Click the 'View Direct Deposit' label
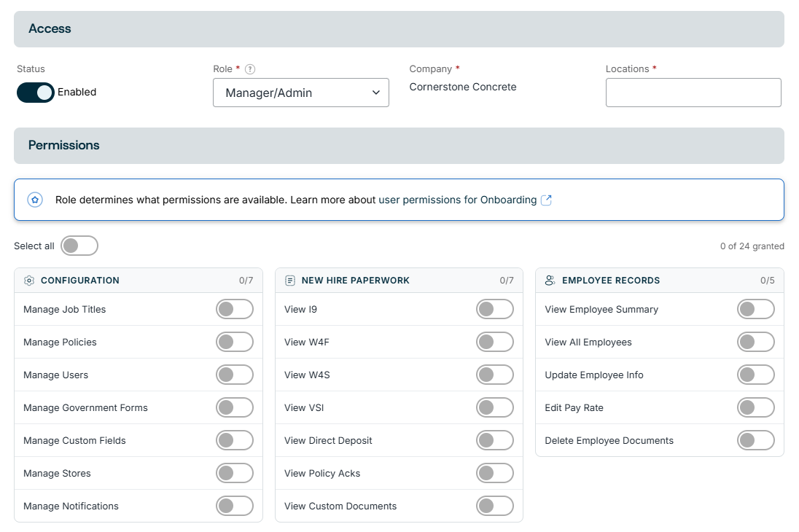Screen dimensions: 799x532 pyautogui.click(x=328, y=440)
